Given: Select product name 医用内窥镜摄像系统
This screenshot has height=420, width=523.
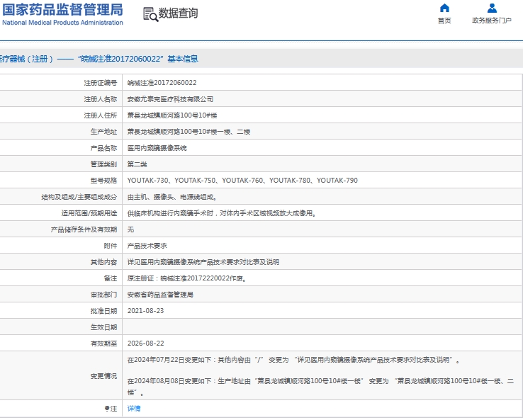Looking at the screenshot, I should (x=157, y=148).
